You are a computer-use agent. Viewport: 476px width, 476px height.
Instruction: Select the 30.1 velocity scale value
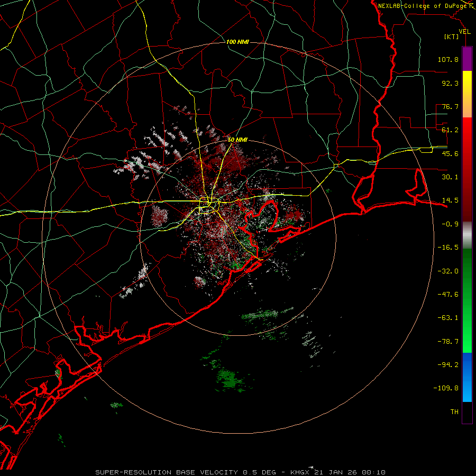(450, 177)
